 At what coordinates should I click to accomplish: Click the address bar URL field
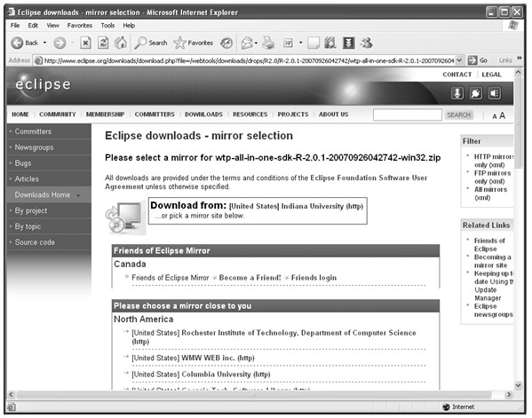point(249,60)
